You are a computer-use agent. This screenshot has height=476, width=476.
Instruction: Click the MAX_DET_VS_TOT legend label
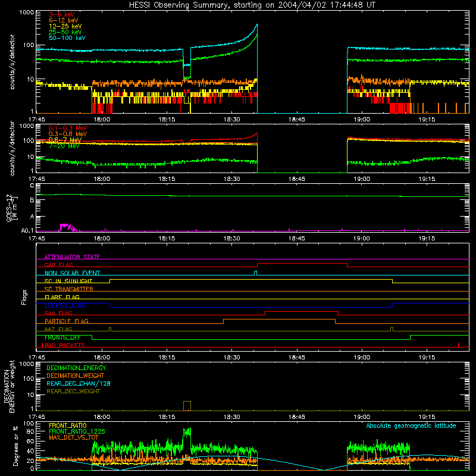(x=74, y=437)
